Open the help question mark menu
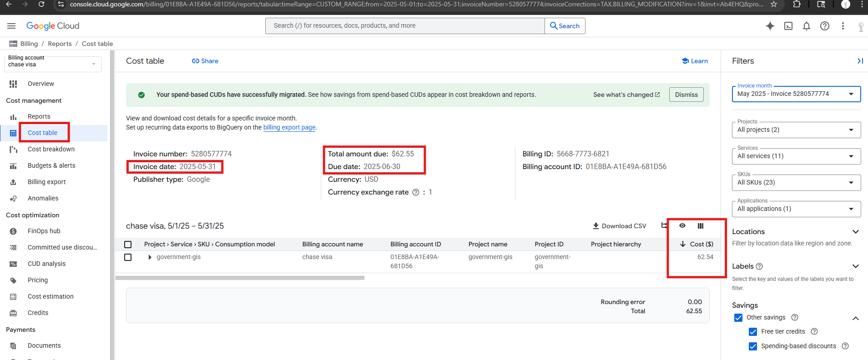Image resolution: width=868 pixels, height=360 pixels. (x=825, y=26)
